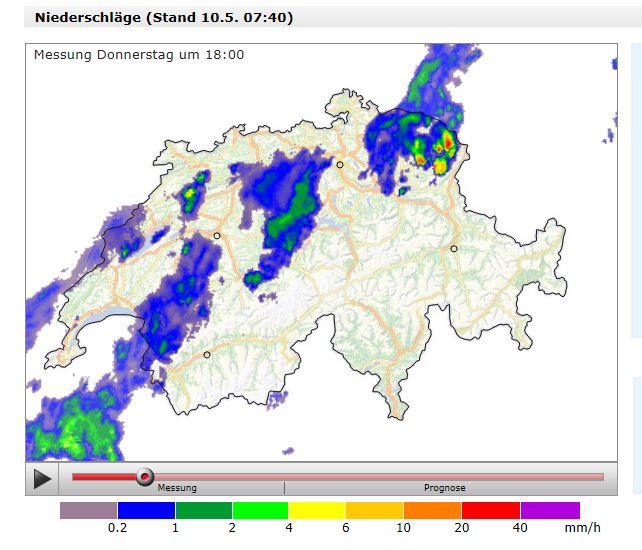Image resolution: width=642 pixels, height=550 pixels.
Task: Click the Prognose section of the timeline
Action: tap(444, 477)
